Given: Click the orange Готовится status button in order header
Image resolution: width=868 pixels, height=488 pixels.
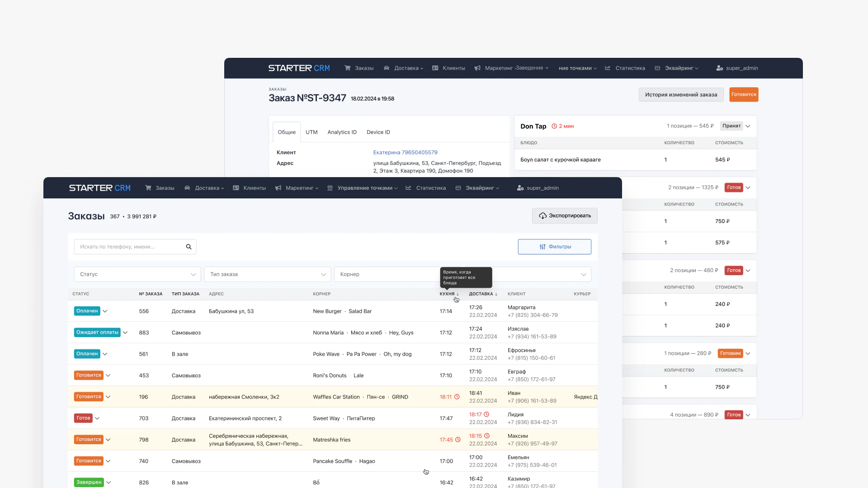Looking at the screenshot, I should [x=744, y=95].
